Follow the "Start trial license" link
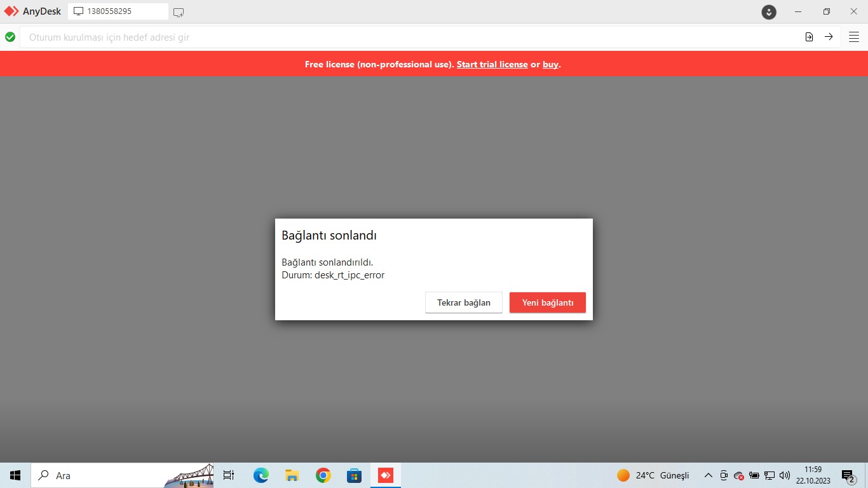868x488 pixels. coord(492,64)
